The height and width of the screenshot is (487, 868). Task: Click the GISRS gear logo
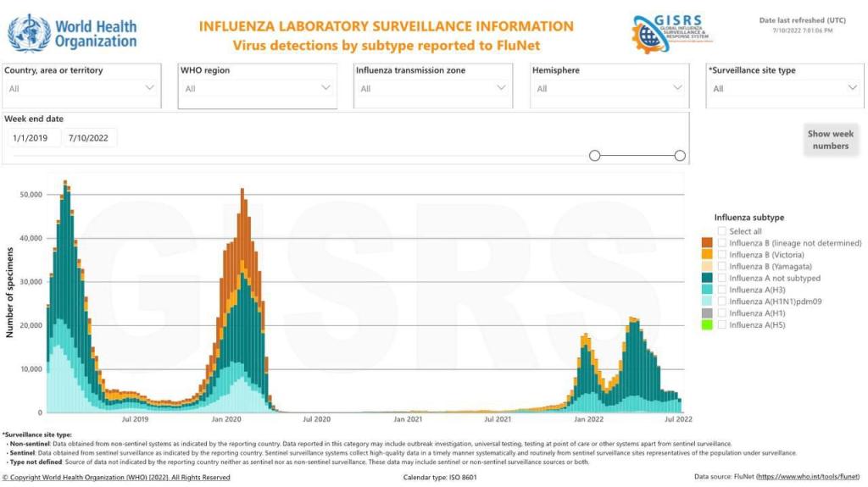672,33
